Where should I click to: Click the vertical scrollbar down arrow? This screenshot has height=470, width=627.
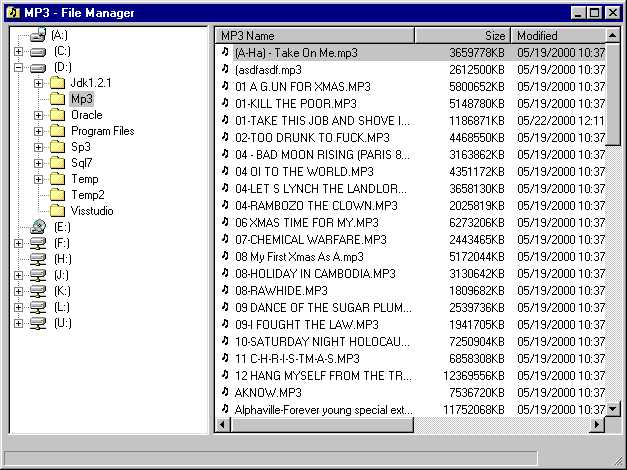pos(613,409)
